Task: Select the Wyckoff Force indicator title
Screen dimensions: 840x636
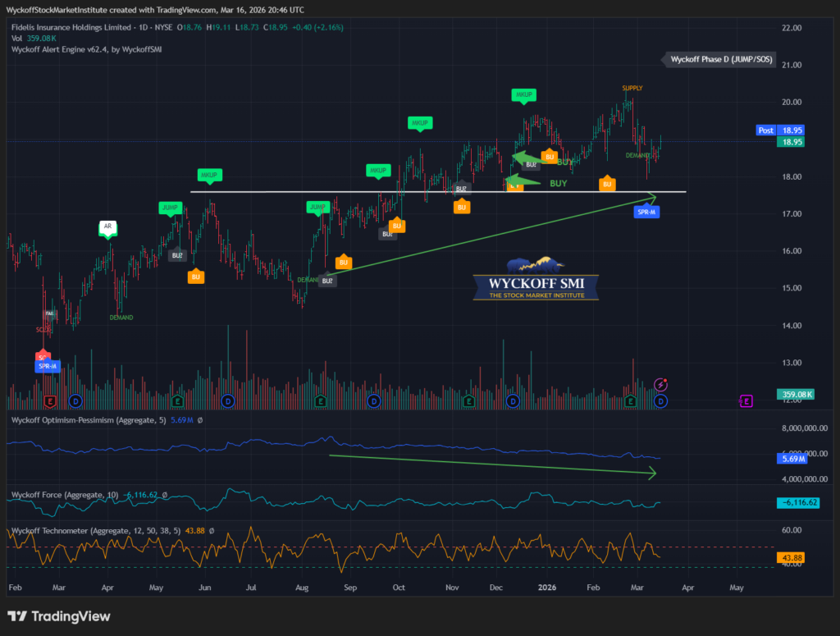Action: point(64,495)
